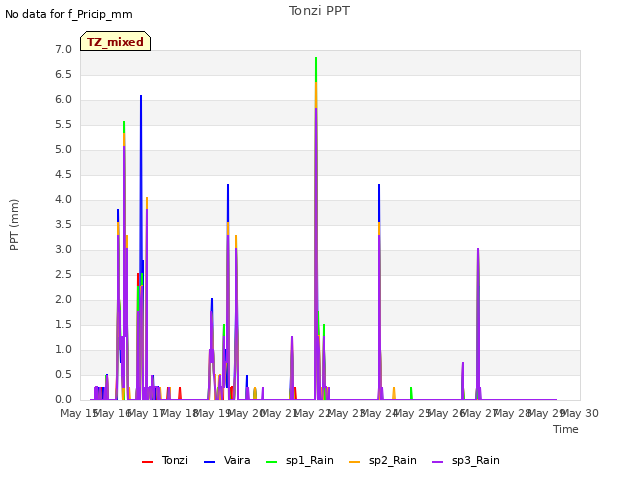
Task: Click the PPT (mm) y-axis label
Action: [14, 225]
